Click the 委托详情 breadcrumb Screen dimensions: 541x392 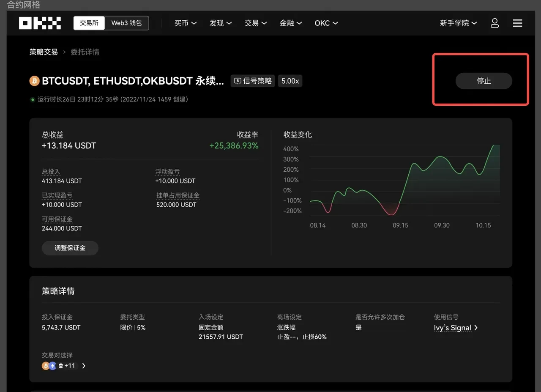(85, 52)
